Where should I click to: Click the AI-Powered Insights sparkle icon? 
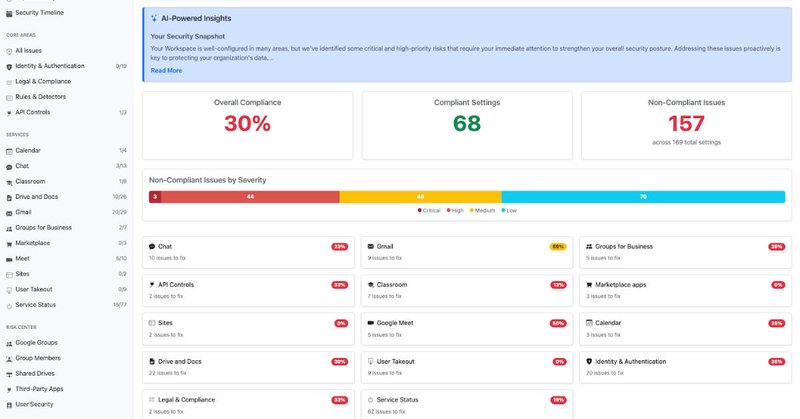point(154,18)
